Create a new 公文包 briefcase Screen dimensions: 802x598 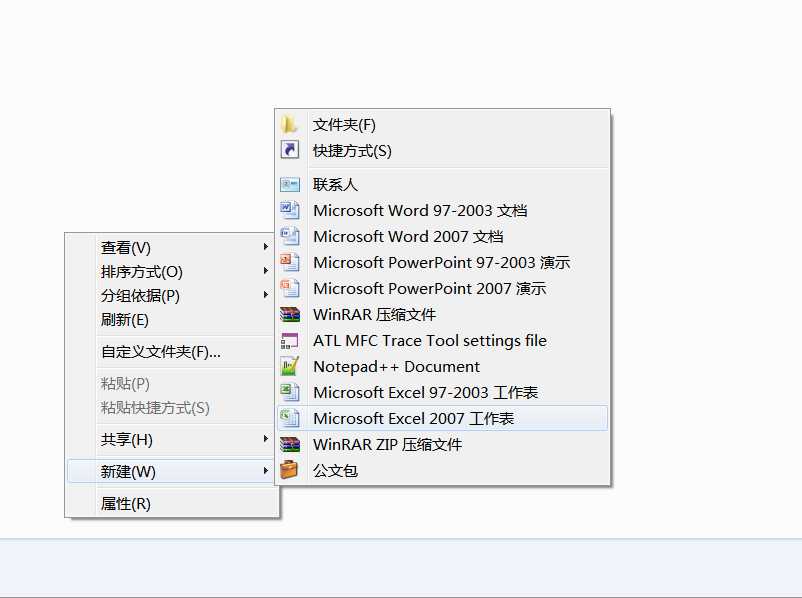(442, 471)
